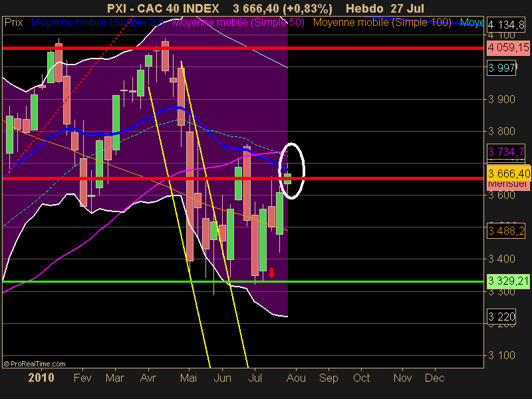This screenshot has height=399, width=532.
Task: Select Moyenne mobile (Simple 100) legend
Action: [x=382, y=23]
